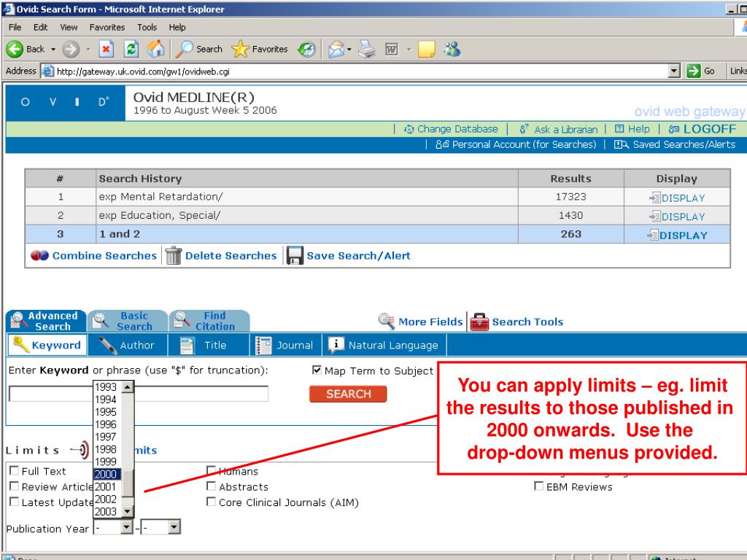Click the DISPLAY icon for search 1
The width and height of the screenshot is (747, 560).
point(655,198)
